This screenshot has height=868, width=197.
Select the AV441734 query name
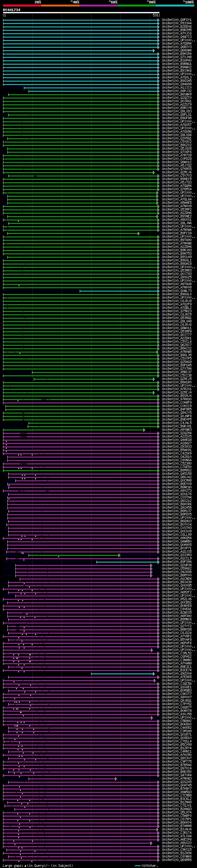(x=11, y=10)
